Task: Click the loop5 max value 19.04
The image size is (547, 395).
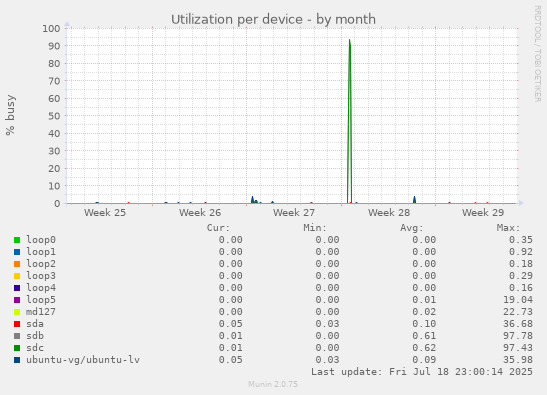Action: 518,300
